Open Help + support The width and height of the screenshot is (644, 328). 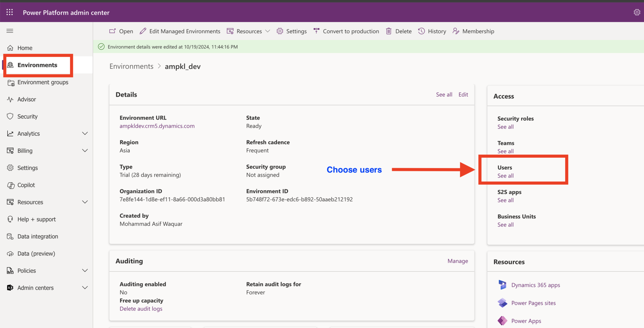[36, 219]
